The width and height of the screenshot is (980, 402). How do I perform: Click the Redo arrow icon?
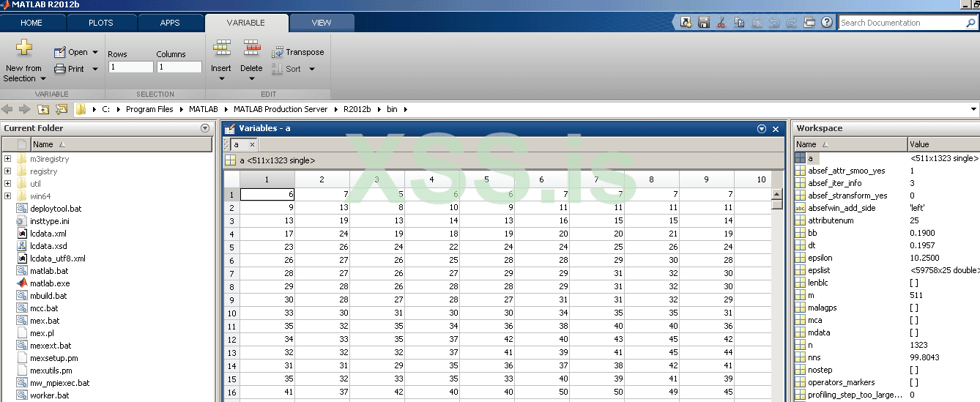click(792, 23)
